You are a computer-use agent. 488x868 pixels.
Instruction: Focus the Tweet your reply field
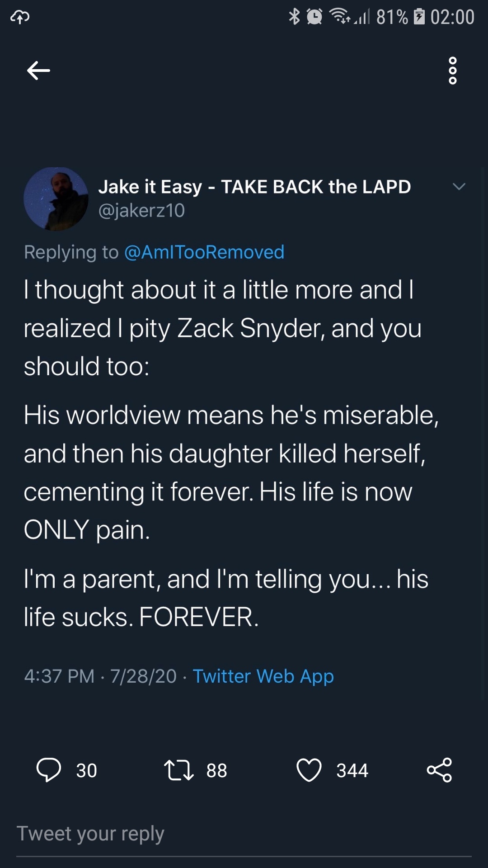(x=244, y=834)
